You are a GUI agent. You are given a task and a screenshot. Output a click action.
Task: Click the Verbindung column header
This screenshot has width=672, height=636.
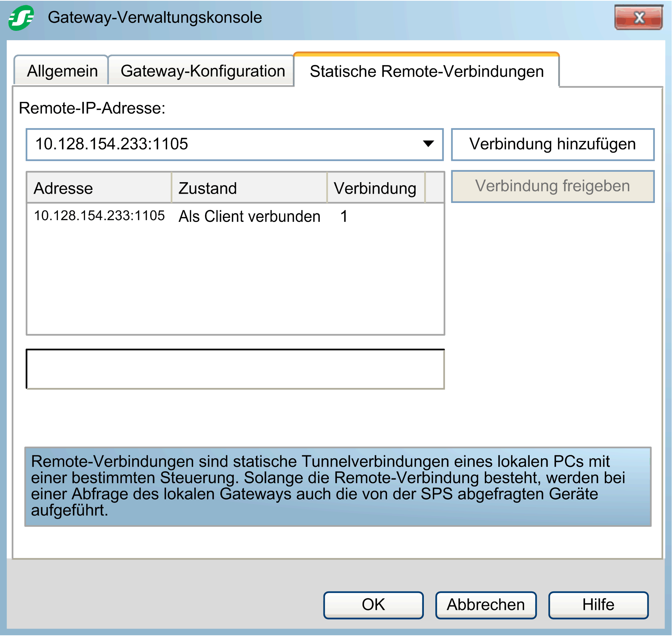click(376, 188)
